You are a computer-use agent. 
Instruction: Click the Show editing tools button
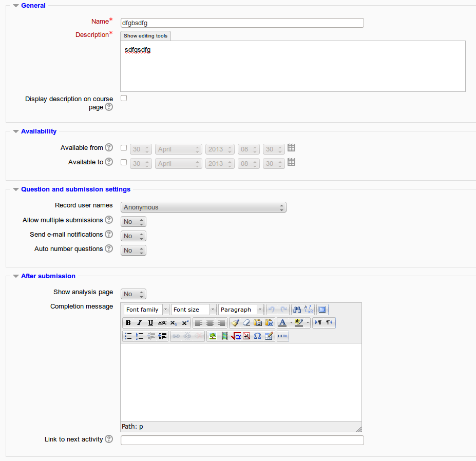[x=145, y=36]
